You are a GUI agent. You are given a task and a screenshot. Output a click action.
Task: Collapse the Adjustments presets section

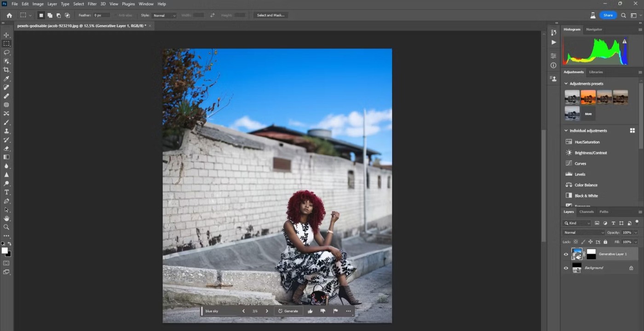pyautogui.click(x=566, y=84)
